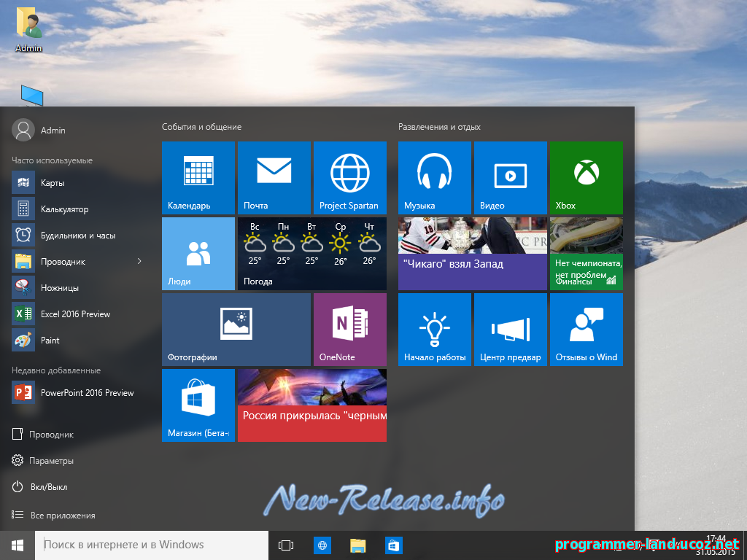The width and height of the screenshot is (747, 560).
Task: Expand the jump list arrow beside Проводник
Action: (x=139, y=262)
